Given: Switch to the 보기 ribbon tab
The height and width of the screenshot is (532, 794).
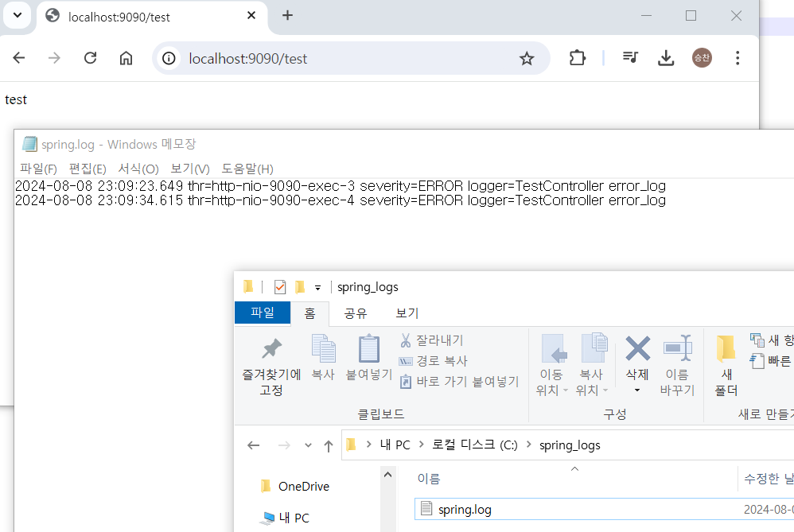Looking at the screenshot, I should pos(406,313).
